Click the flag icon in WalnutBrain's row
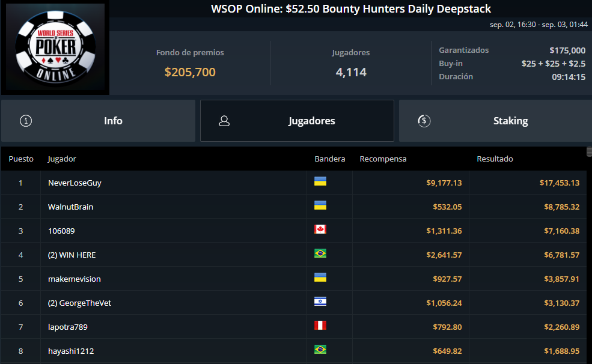 coord(320,205)
